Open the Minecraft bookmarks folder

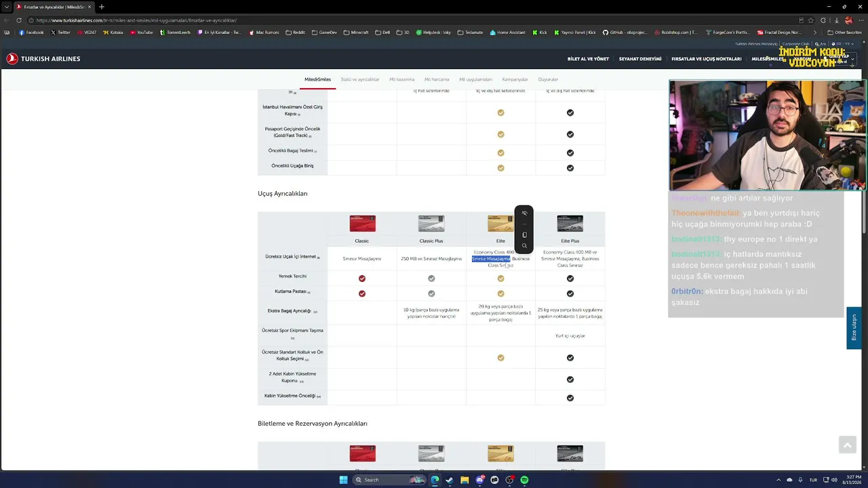(356, 33)
